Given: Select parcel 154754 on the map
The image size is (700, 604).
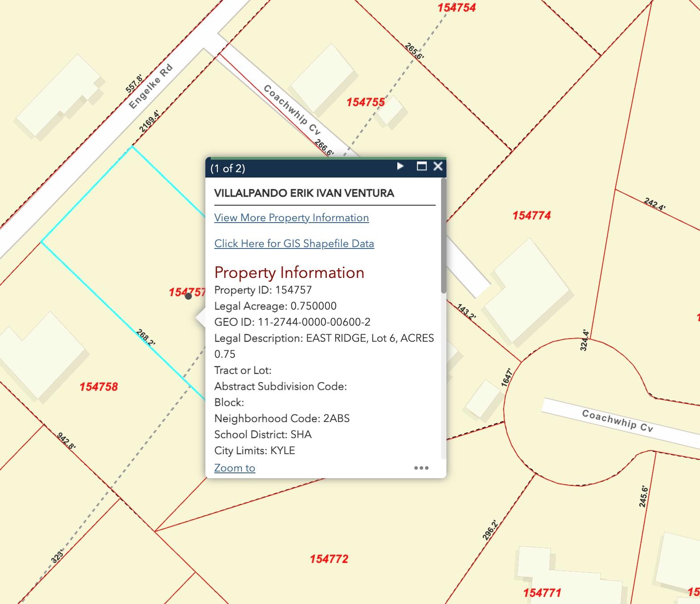Looking at the screenshot, I should pos(456,8).
